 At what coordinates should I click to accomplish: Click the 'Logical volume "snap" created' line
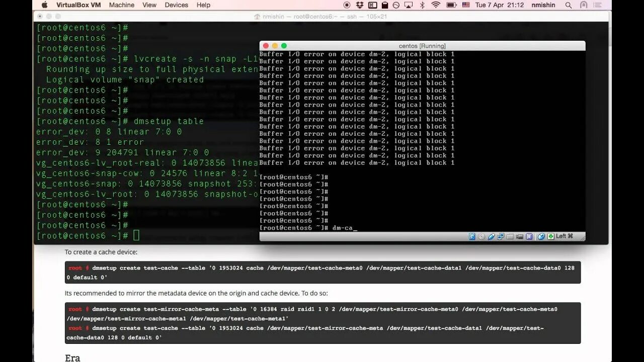coord(125,79)
